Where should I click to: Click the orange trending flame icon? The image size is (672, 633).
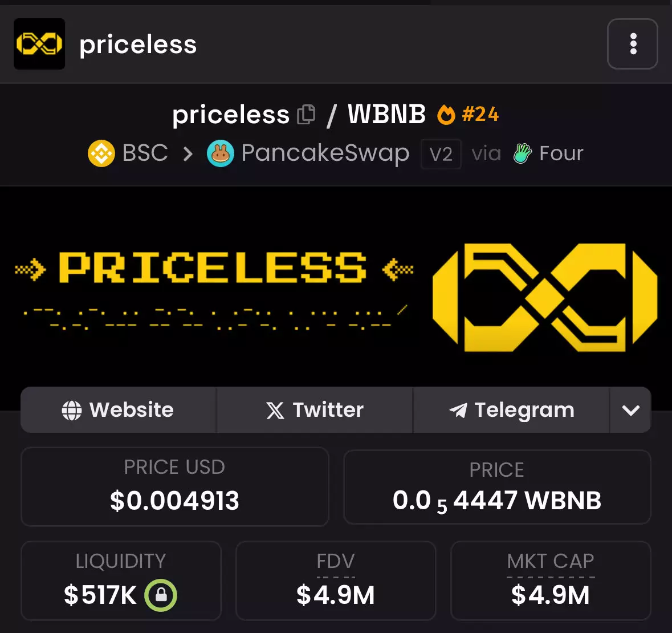(446, 115)
